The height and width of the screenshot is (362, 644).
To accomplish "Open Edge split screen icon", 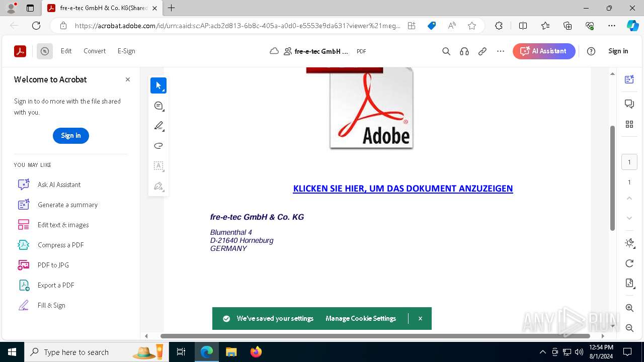I will [523, 26].
